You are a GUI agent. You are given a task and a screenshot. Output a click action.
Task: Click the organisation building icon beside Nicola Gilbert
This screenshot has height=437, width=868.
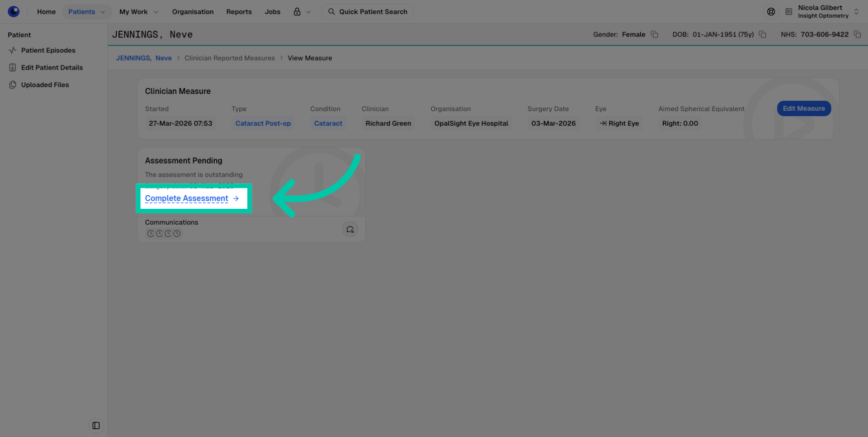(788, 12)
